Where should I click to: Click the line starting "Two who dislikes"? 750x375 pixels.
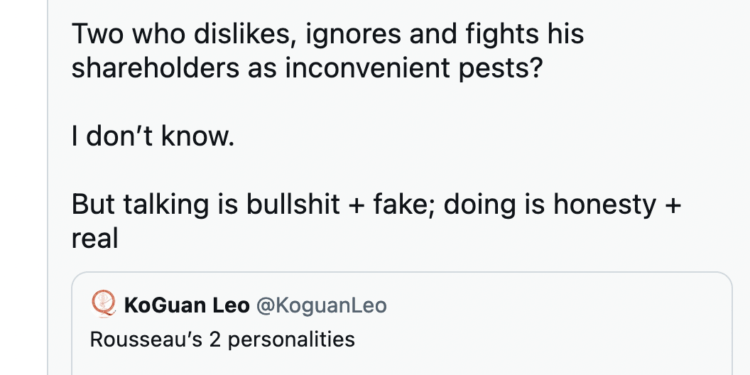(x=328, y=34)
